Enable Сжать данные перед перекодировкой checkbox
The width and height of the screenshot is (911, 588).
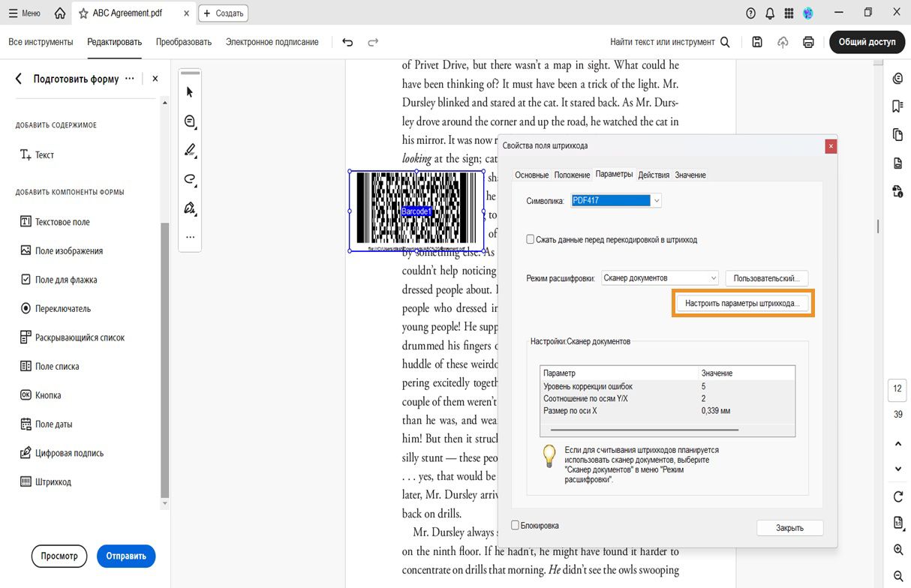531,239
